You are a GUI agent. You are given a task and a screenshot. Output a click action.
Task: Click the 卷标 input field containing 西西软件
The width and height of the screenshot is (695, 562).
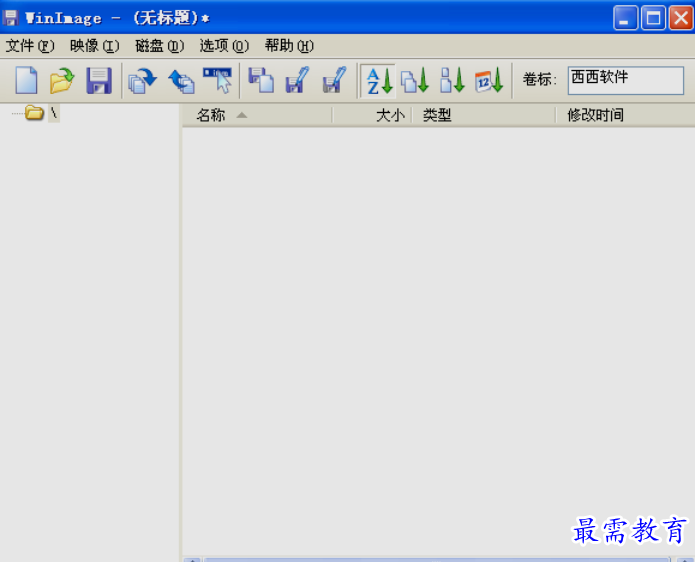[625, 80]
